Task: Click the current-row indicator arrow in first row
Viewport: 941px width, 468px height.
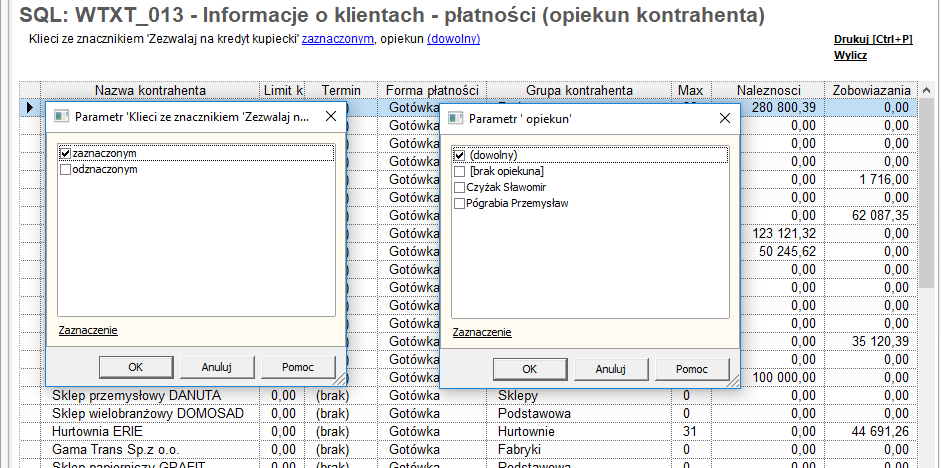Action: (29, 107)
